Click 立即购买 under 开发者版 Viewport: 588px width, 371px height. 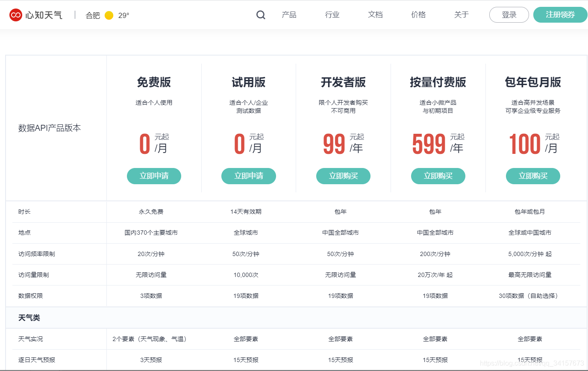coord(343,176)
